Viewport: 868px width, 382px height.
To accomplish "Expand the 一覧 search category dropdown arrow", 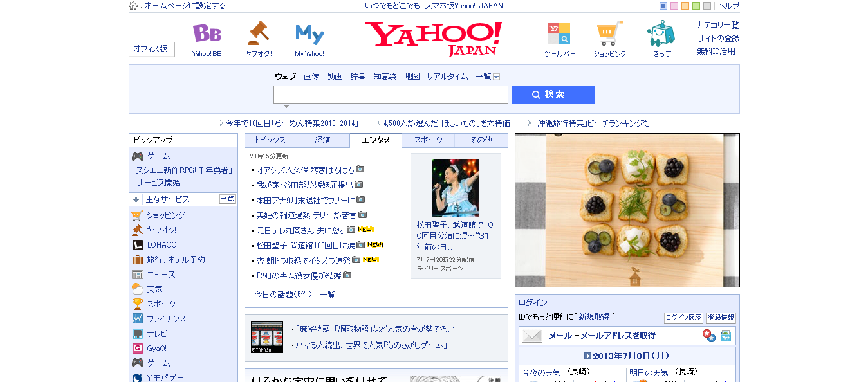I will coord(496,77).
